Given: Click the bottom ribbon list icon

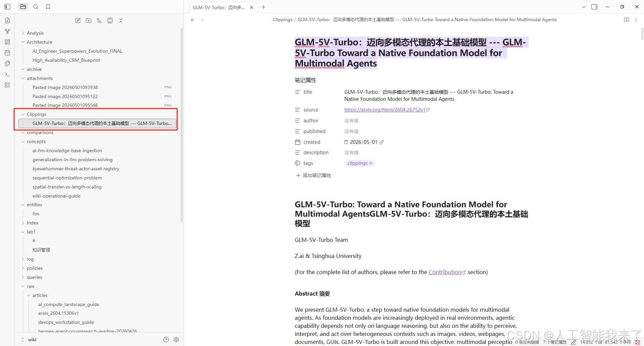Looking at the screenshot, I should click(7, 85).
